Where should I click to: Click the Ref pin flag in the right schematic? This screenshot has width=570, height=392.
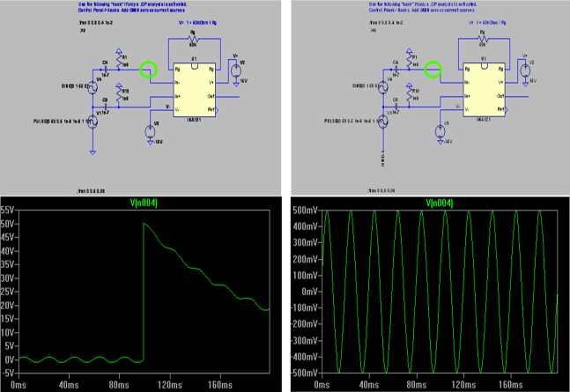(x=507, y=110)
